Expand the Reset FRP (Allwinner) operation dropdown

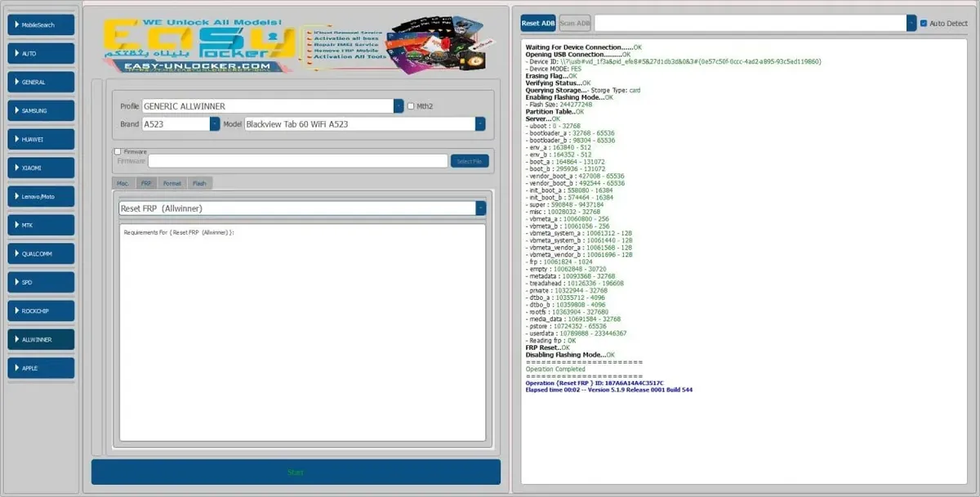click(480, 208)
